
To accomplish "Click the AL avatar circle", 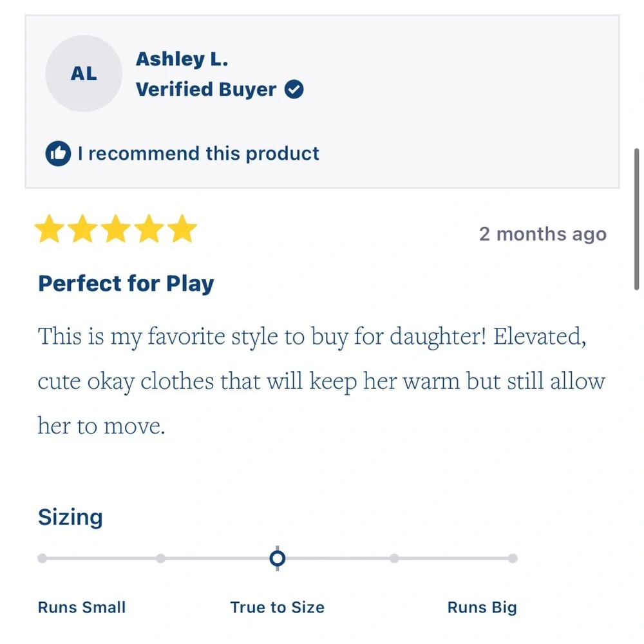I will pos(84,73).
